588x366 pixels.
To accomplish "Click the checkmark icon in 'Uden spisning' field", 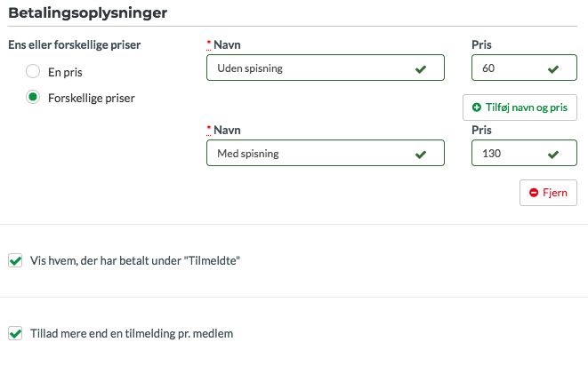I will [x=421, y=69].
